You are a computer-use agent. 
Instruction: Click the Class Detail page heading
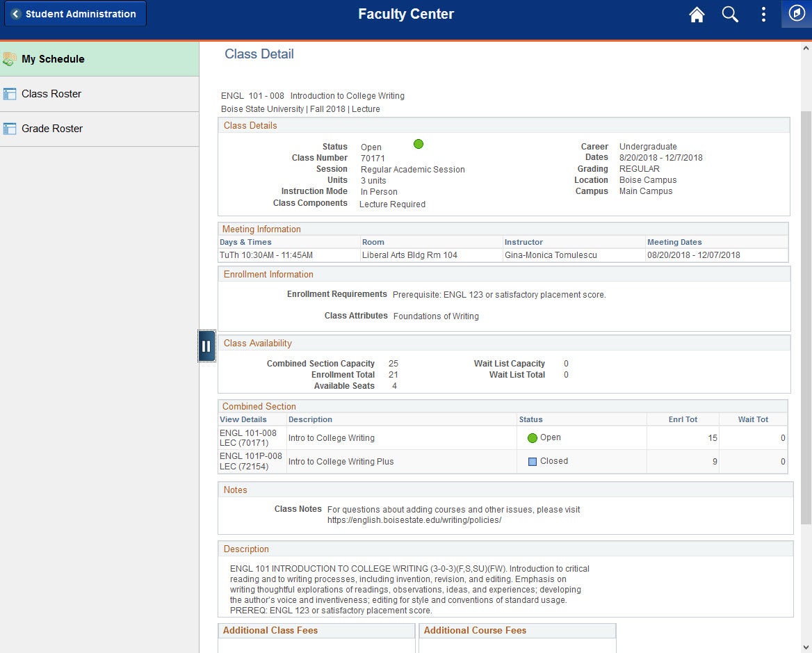tap(259, 54)
